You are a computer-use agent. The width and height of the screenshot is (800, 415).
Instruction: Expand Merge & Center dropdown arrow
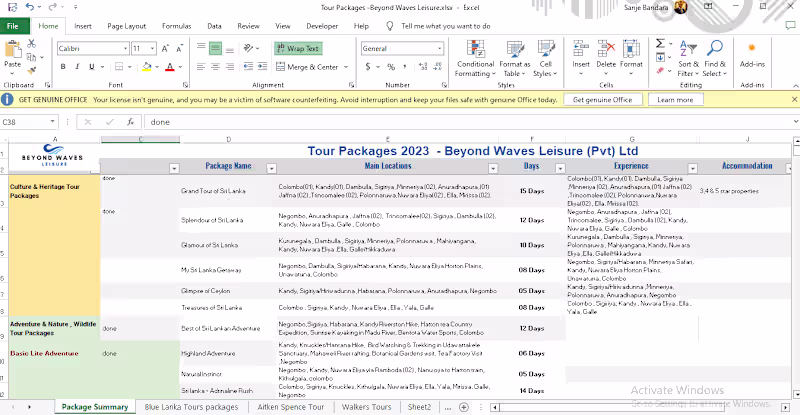(x=346, y=67)
